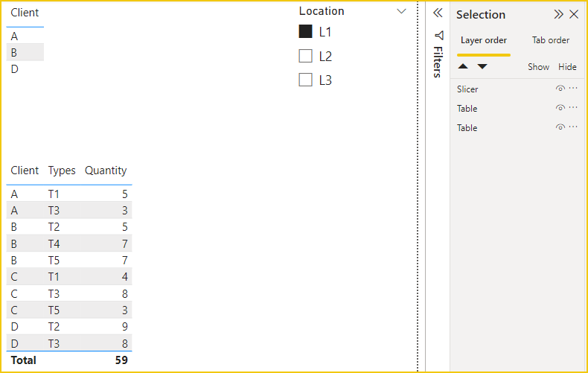The width and height of the screenshot is (588, 373).
Task: Uncheck the L1 location checkbox
Action: (306, 31)
